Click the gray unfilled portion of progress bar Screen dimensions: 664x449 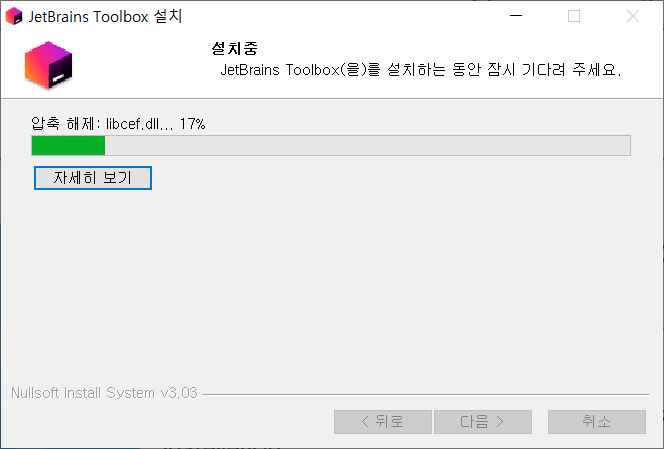tap(368, 146)
